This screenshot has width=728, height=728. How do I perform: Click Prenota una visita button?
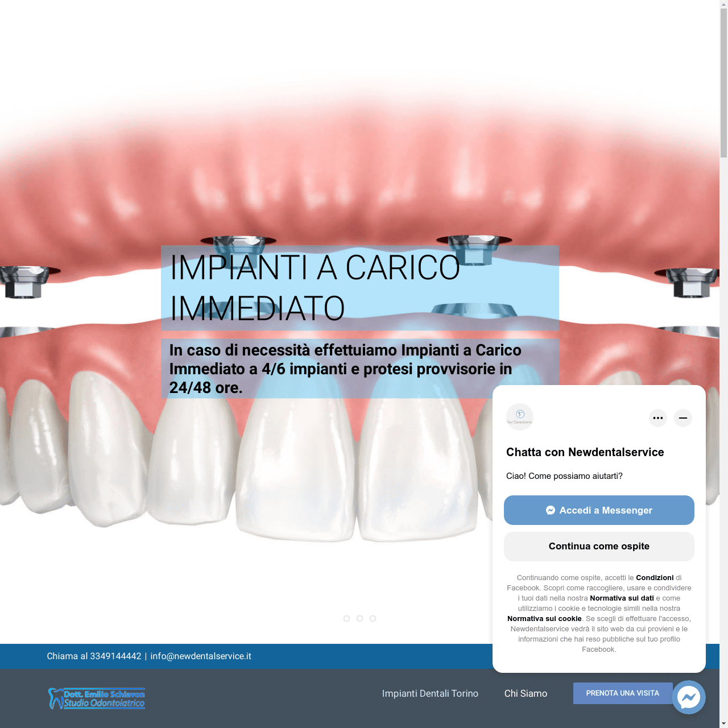[x=623, y=693]
